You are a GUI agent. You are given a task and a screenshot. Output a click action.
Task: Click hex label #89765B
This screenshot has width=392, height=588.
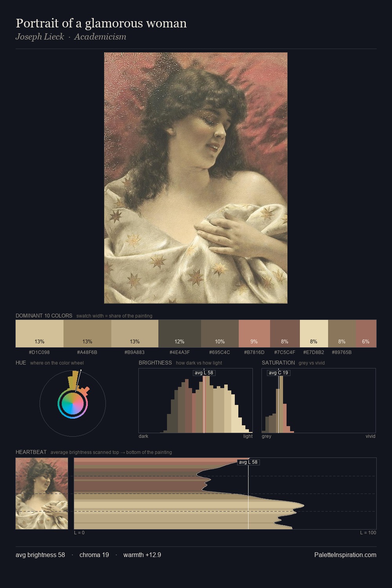pos(341,352)
